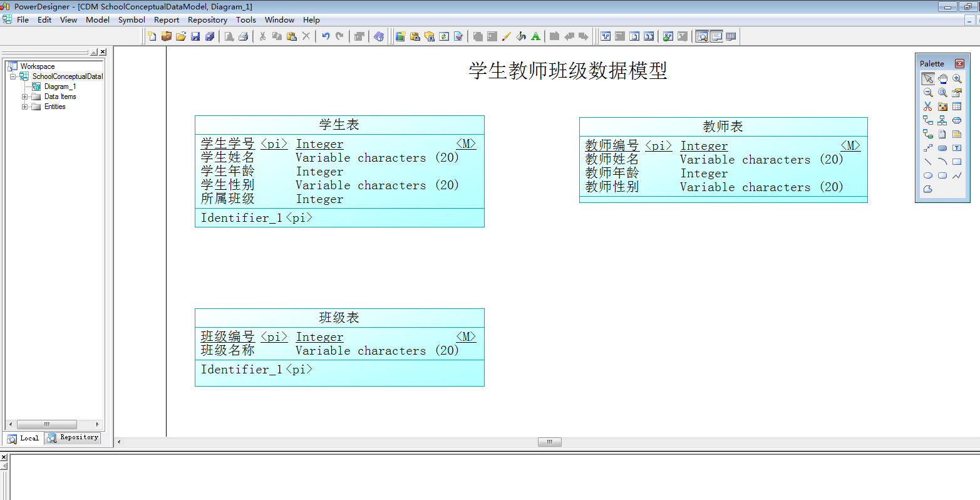Select the Association Link tool in Palette
980x500 pixels.
tap(928, 134)
